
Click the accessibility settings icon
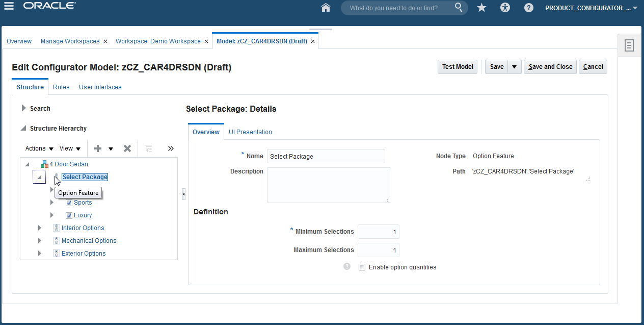coord(505,8)
